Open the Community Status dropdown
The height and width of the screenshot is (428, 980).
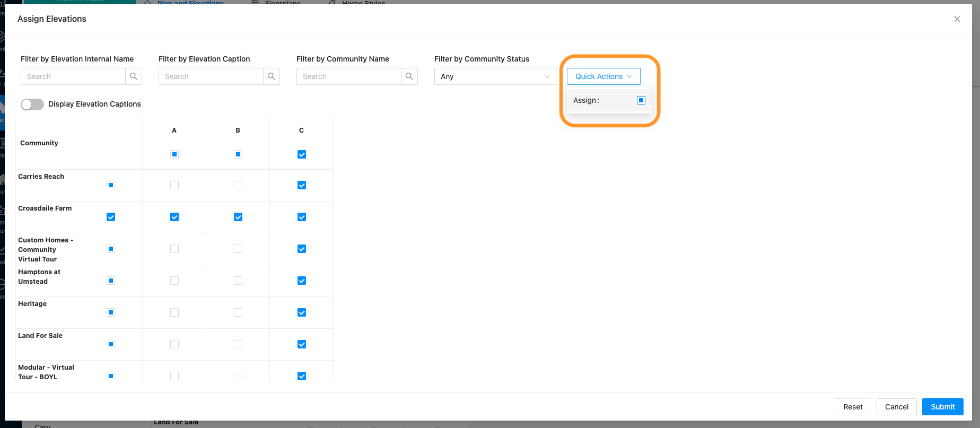pyautogui.click(x=495, y=76)
